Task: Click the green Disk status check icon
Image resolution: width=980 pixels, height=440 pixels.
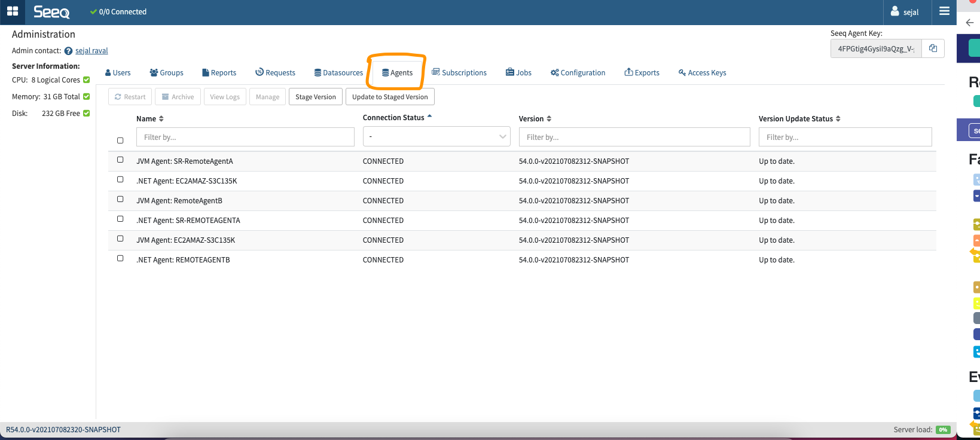Action: coord(87,113)
